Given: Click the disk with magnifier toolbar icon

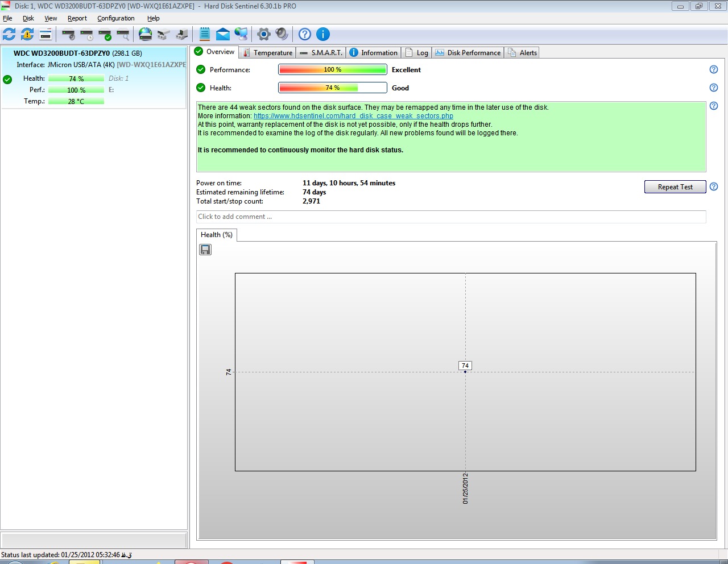Looking at the screenshot, I should pyautogui.click(x=123, y=35).
